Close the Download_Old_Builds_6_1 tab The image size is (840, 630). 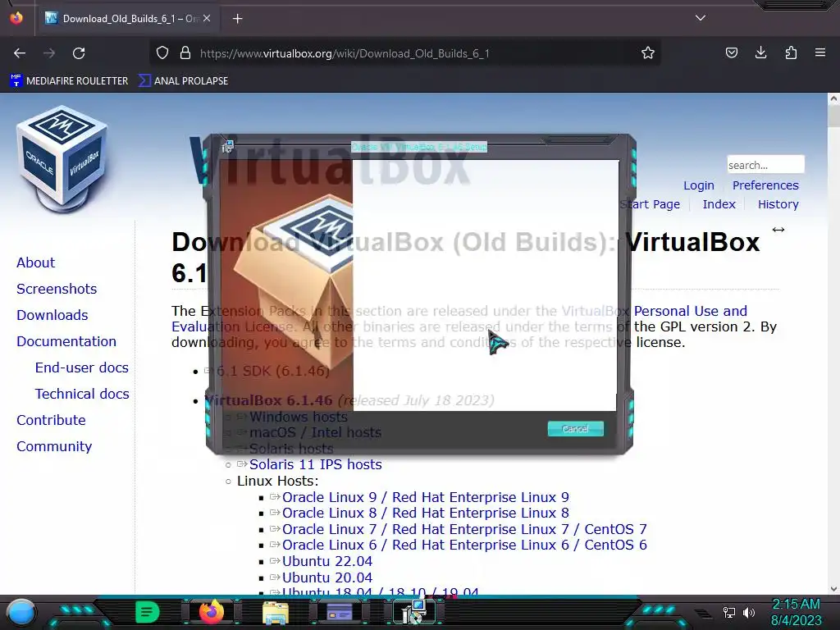point(207,19)
